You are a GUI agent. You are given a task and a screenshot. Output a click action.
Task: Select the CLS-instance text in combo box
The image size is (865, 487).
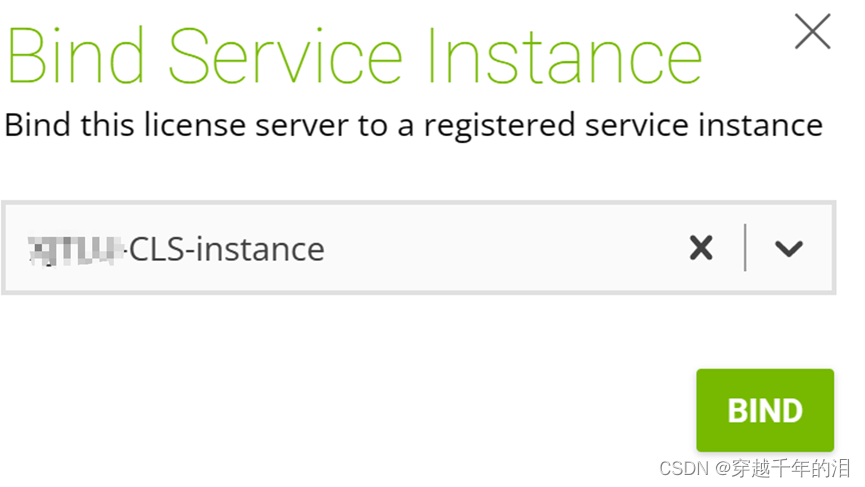(227, 249)
